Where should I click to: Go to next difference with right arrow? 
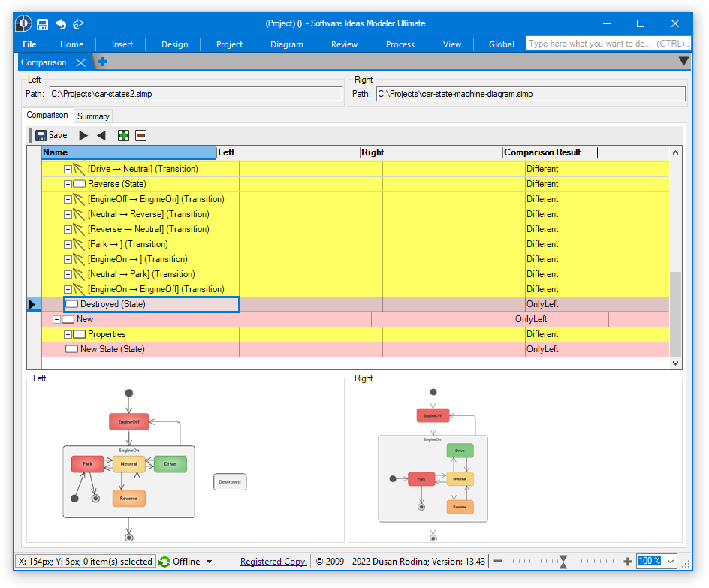83,136
